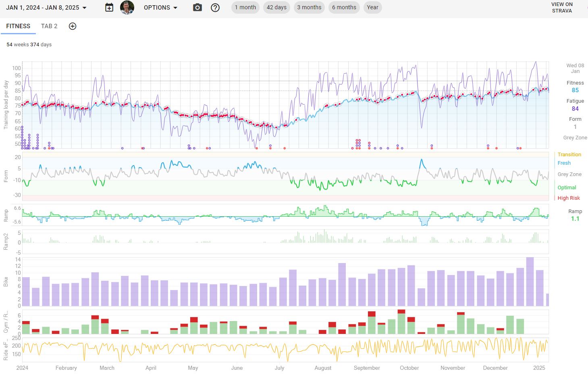This screenshot has height=377, width=588.
Task: Switch to TAB 2
Action: 49,26
